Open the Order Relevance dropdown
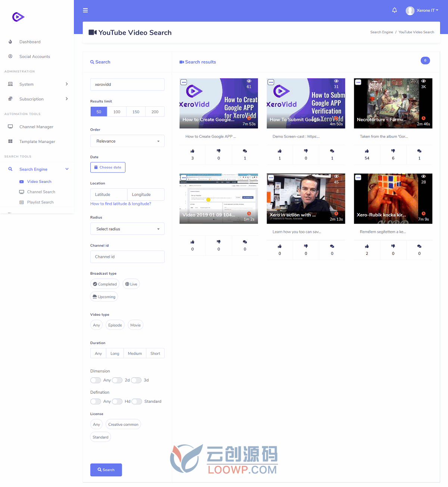This screenshot has width=448, height=487. point(127,141)
